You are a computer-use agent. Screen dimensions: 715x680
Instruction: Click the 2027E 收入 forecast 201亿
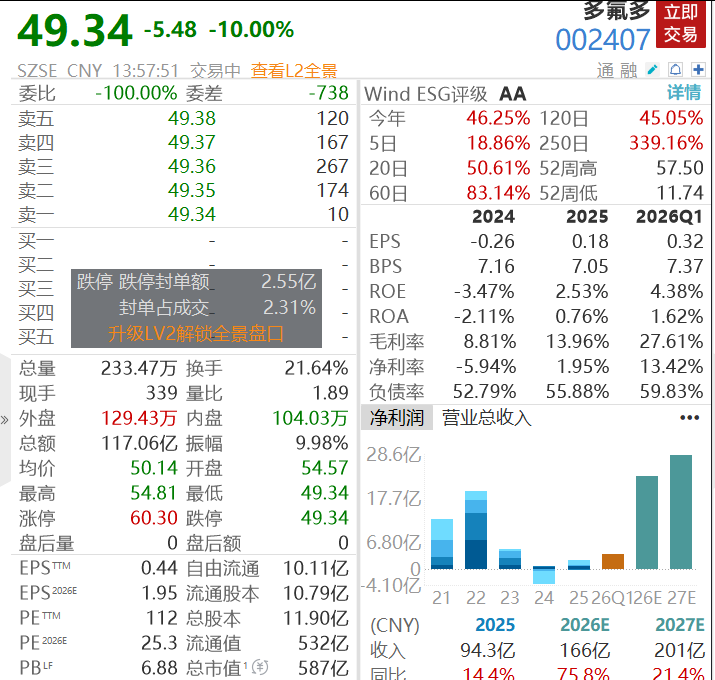679,650
